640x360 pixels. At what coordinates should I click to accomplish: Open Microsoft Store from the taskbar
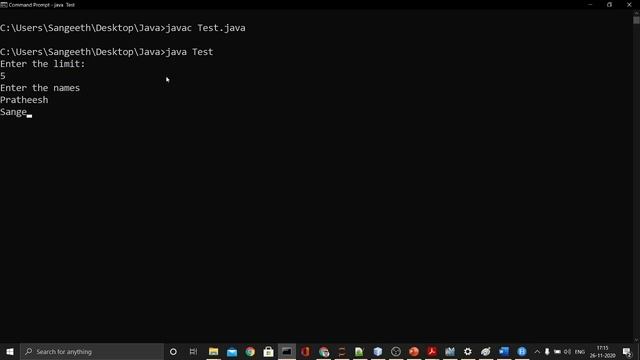pos(268,351)
